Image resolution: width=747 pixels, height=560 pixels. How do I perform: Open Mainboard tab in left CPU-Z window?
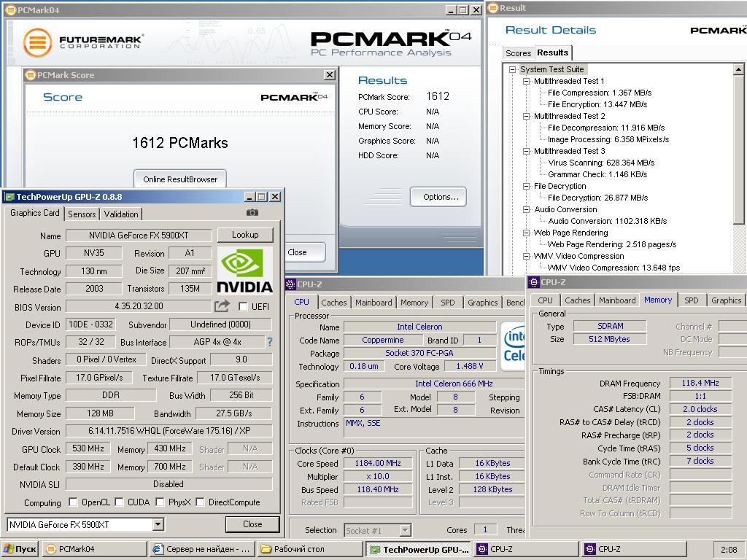tap(373, 303)
